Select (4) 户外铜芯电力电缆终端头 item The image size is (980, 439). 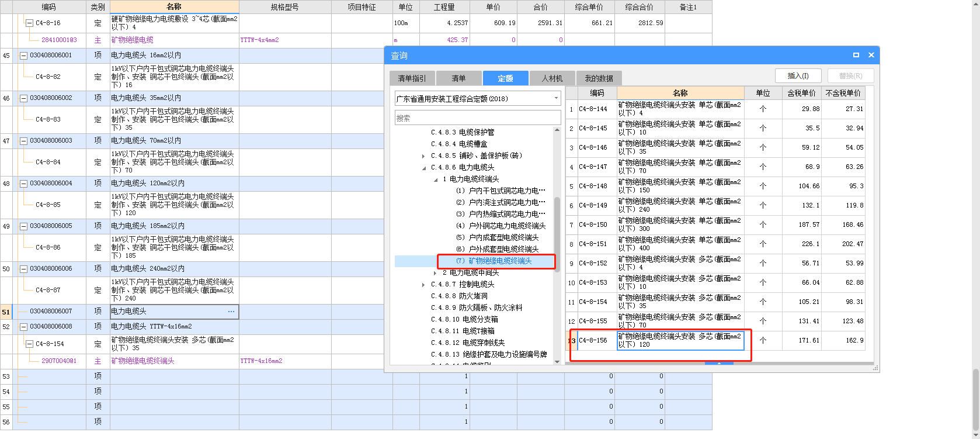tap(501, 226)
